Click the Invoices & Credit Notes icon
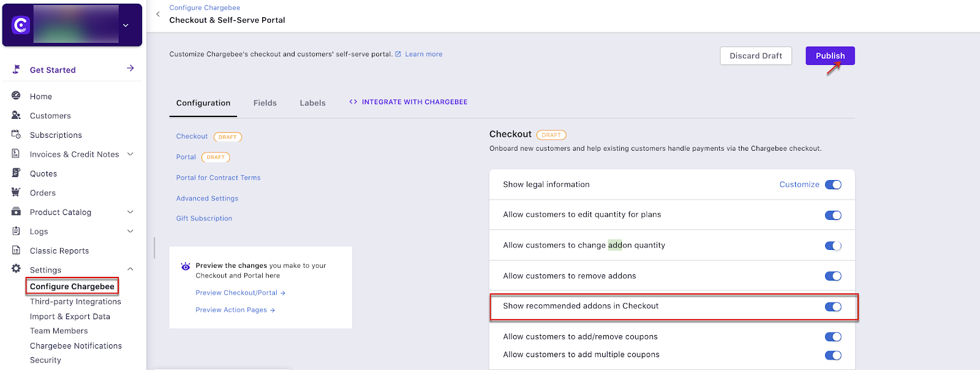Screen dimensions: 980x370 tap(16, 154)
